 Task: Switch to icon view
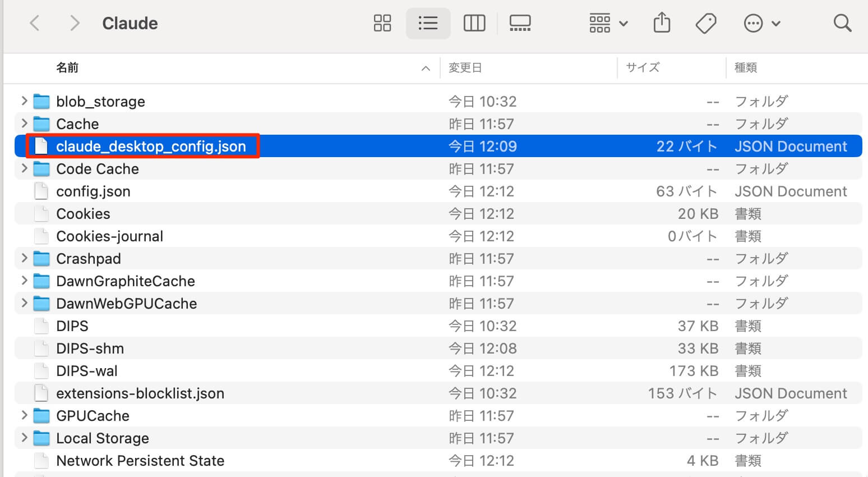(x=382, y=24)
